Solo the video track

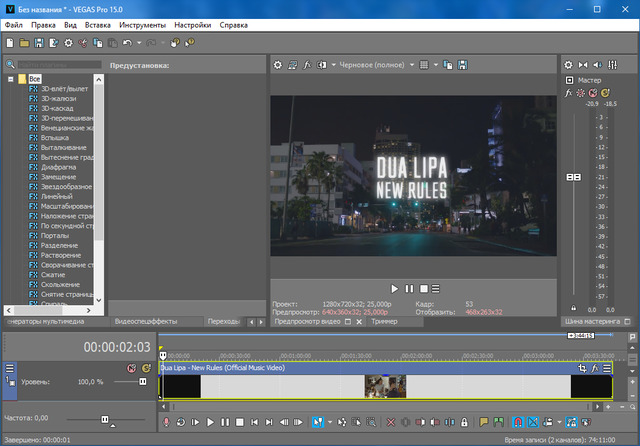pyautogui.click(x=145, y=368)
